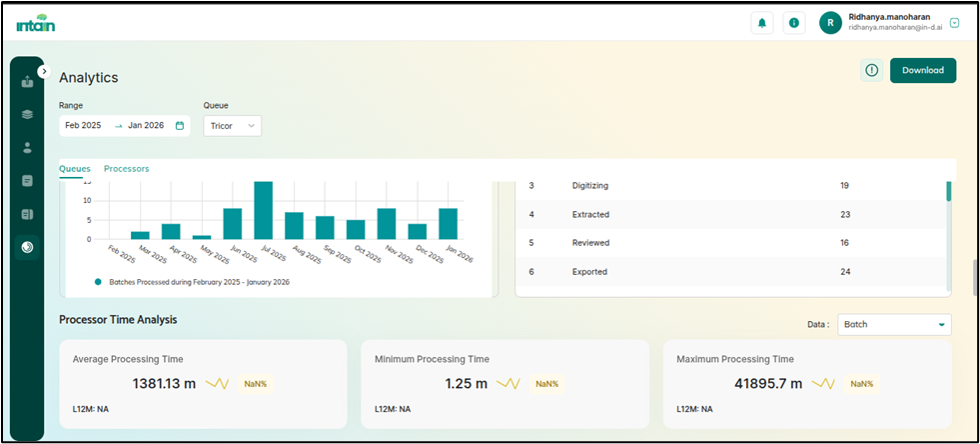Image resolution: width=980 pixels, height=444 pixels.
Task: Open the Data Batch dropdown
Action: (893, 324)
